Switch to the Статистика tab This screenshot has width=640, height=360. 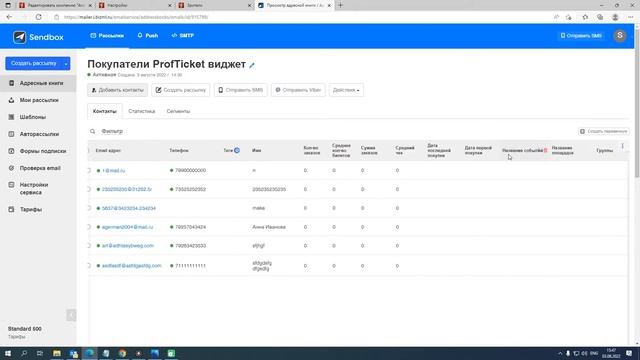(142, 111)
